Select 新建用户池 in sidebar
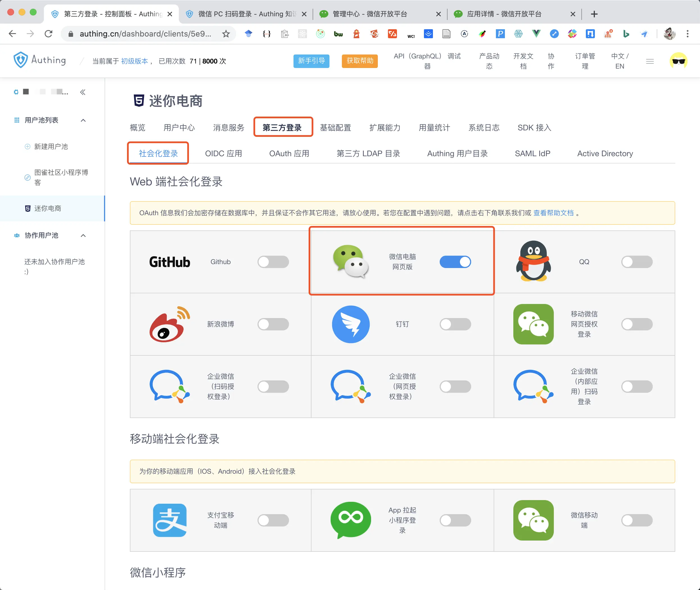Viewport: 700px width, 590px height. tap(51, 146)
